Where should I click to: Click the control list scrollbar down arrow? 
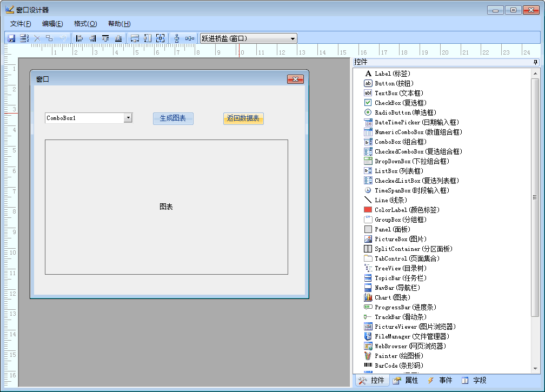(535, 369)
